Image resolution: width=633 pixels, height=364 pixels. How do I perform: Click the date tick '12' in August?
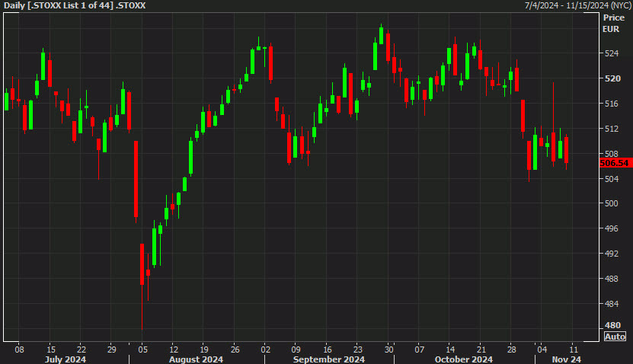click(174, 350)
